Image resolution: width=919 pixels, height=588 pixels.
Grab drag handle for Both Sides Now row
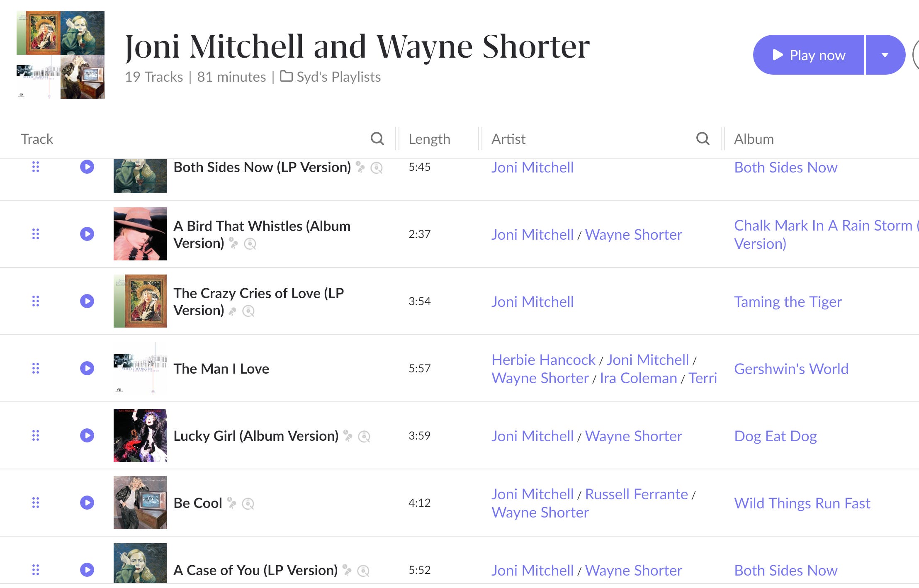click(36, 167)
